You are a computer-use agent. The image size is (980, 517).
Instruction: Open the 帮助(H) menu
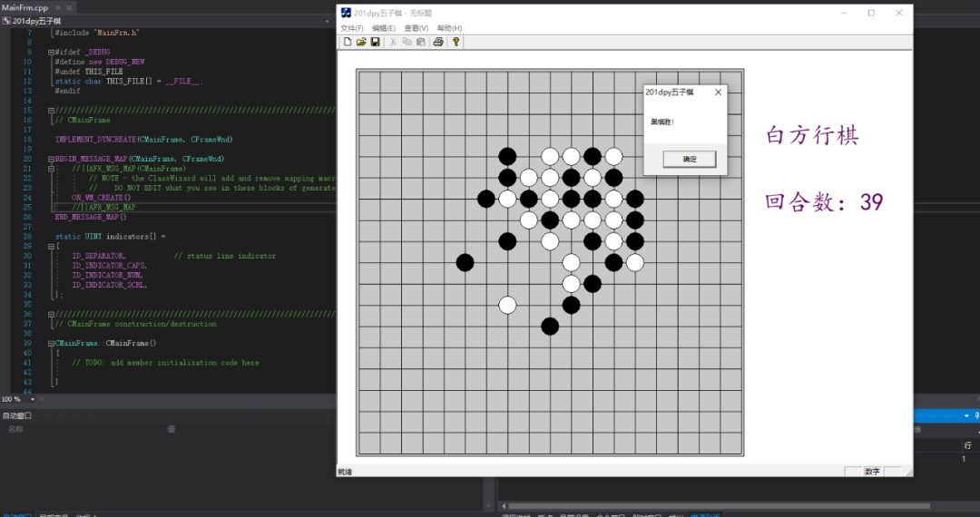449,28
